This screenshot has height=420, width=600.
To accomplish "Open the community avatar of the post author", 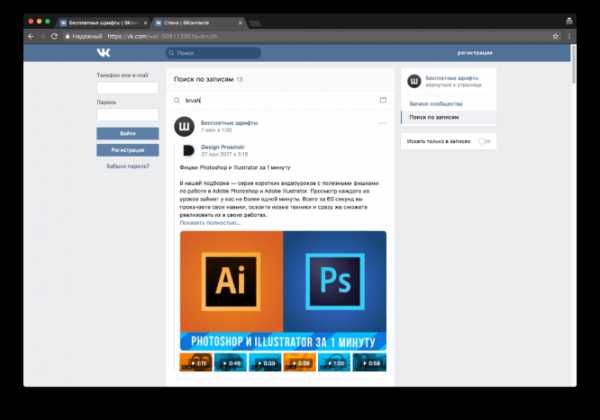I will [x=184, y=126].
